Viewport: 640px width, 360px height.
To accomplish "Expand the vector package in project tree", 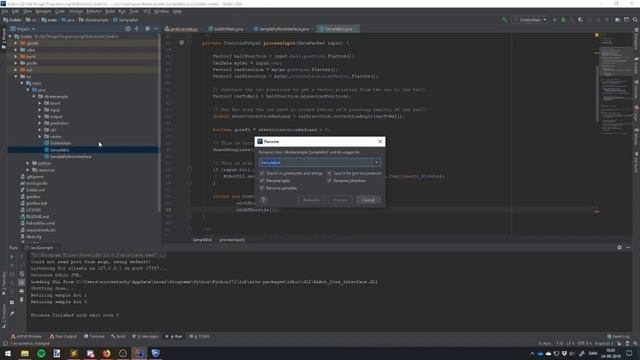I will [40, 136].
